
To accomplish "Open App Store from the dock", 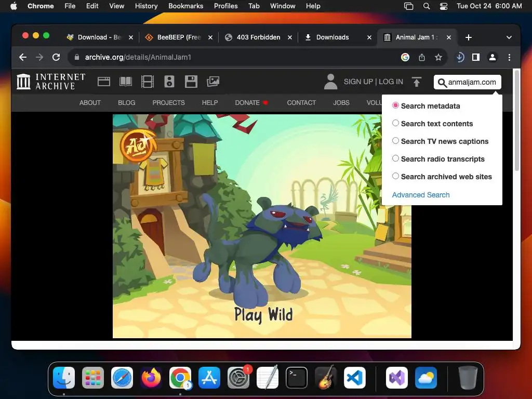I will [x=209, y=378].
